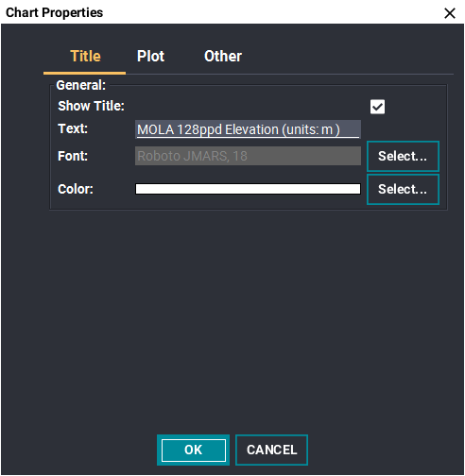Viewport: 465px width, 476px height.
Task: Open the font Select... chooser button
Action: click(x=403, y=156)
